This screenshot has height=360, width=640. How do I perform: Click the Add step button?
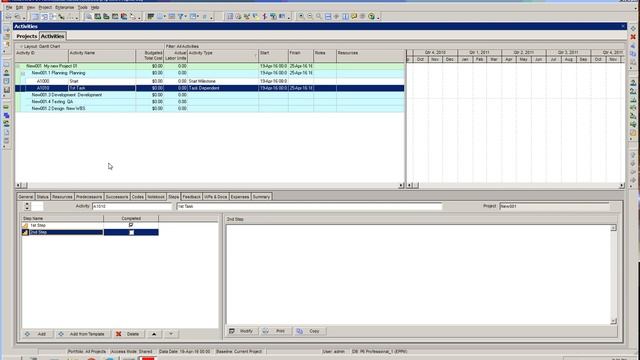[x=37, y=334]
